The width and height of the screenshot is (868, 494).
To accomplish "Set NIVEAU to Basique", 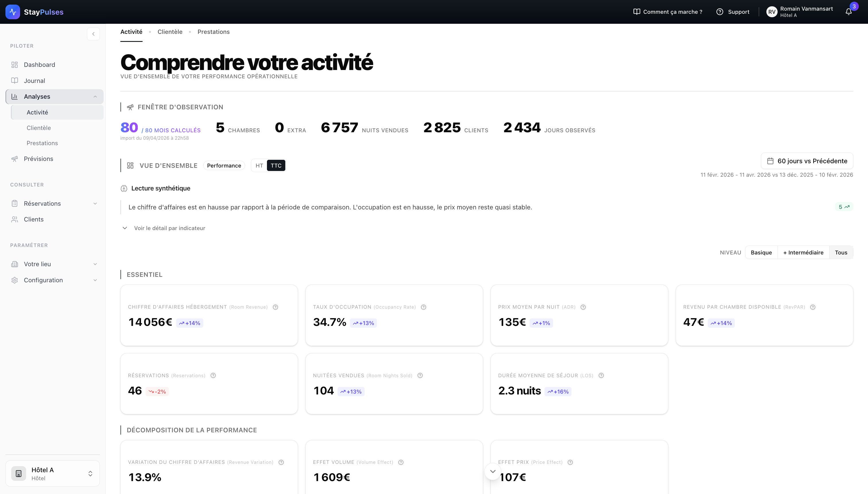I will 761,252.
